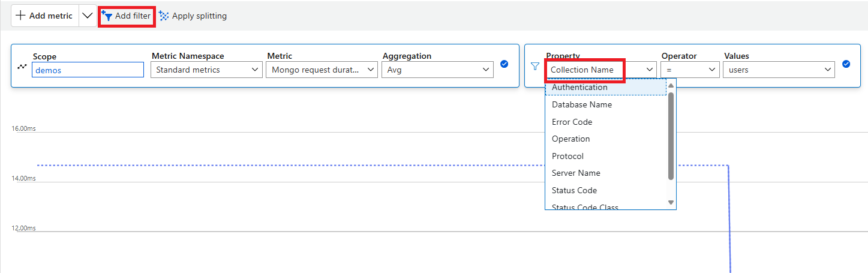
Task: Open the Aggregation dropdown
Action: tap(437, 70)
